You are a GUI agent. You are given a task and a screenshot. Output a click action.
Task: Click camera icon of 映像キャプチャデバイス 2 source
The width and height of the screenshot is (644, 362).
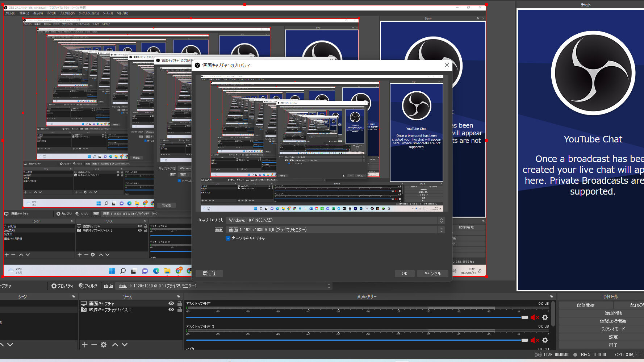pyautogui.click(x=84, y=310)
